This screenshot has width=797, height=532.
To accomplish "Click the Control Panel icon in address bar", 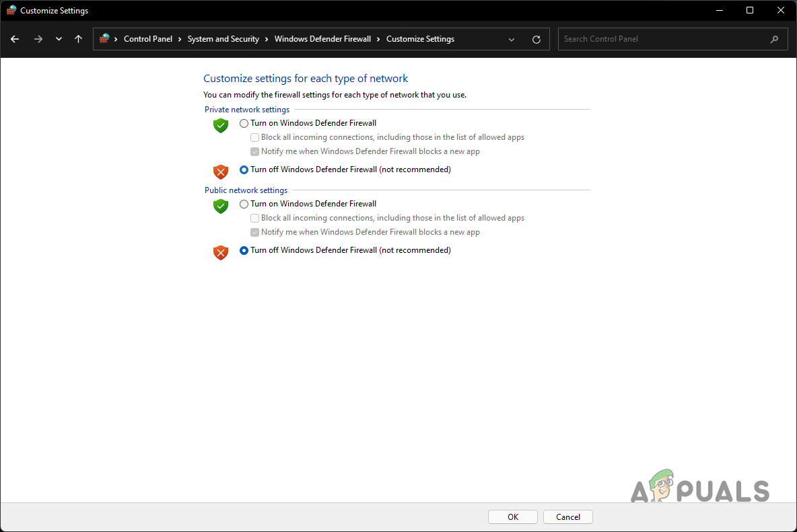I will pos(104,38).
